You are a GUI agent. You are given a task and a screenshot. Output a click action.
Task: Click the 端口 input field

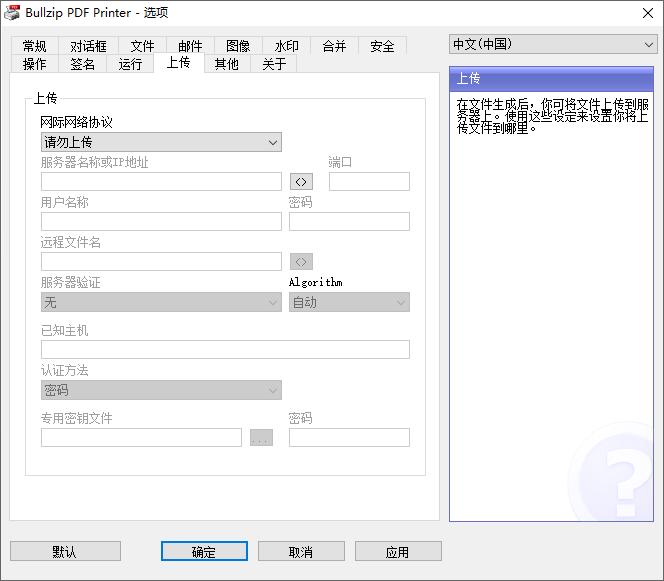(x=369, y=182)
